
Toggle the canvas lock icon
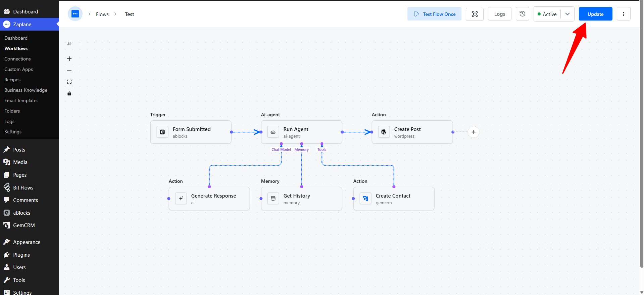click(x=69, y=93)
